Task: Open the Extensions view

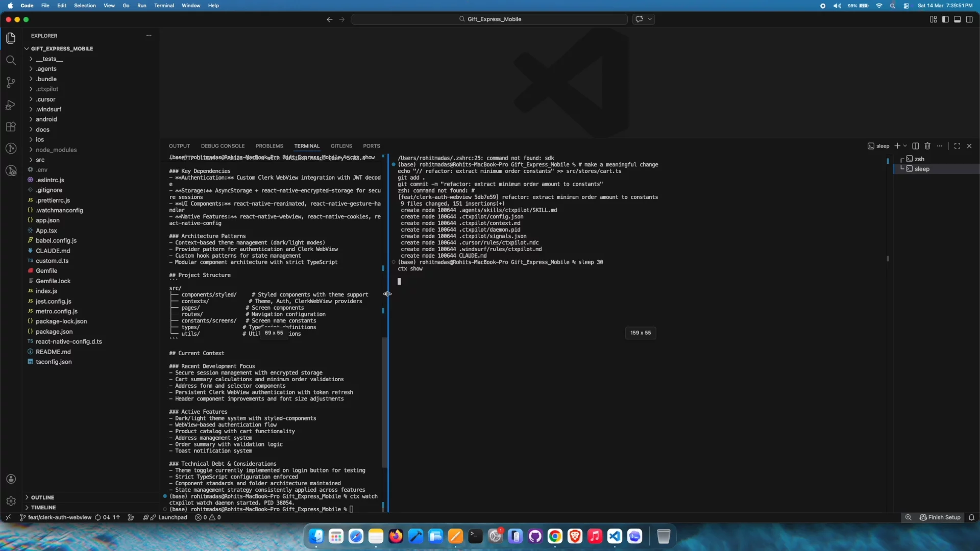Action: 11,127
